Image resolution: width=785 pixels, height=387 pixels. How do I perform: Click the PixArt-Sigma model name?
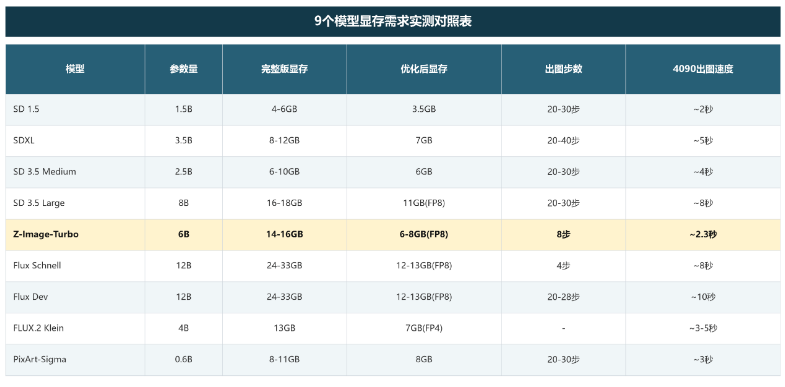40,359
